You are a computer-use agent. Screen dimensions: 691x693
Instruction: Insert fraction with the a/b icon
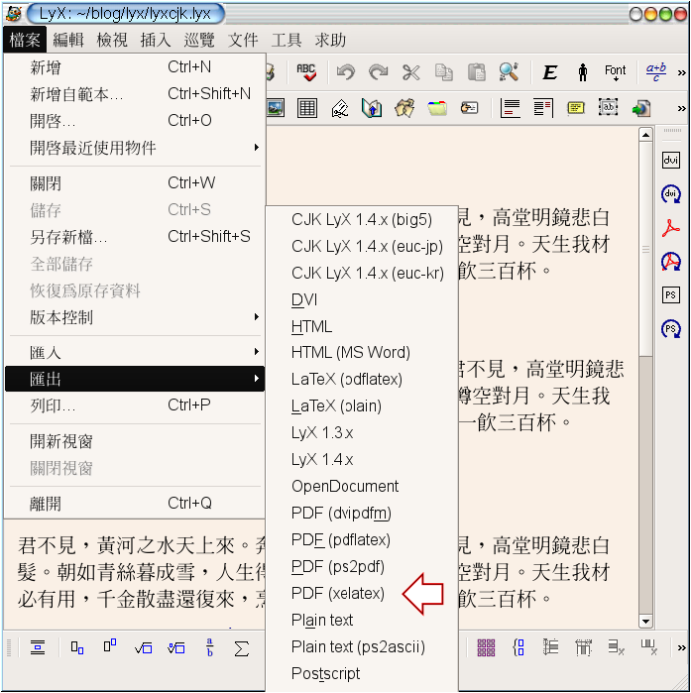(x=209, y=648)
